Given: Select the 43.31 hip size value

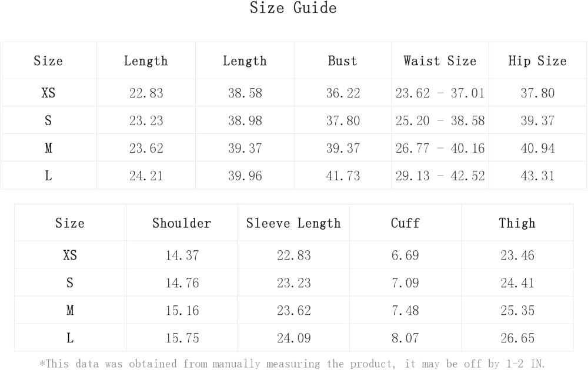Looking at the screenshot, I should (x=537, y=176).
